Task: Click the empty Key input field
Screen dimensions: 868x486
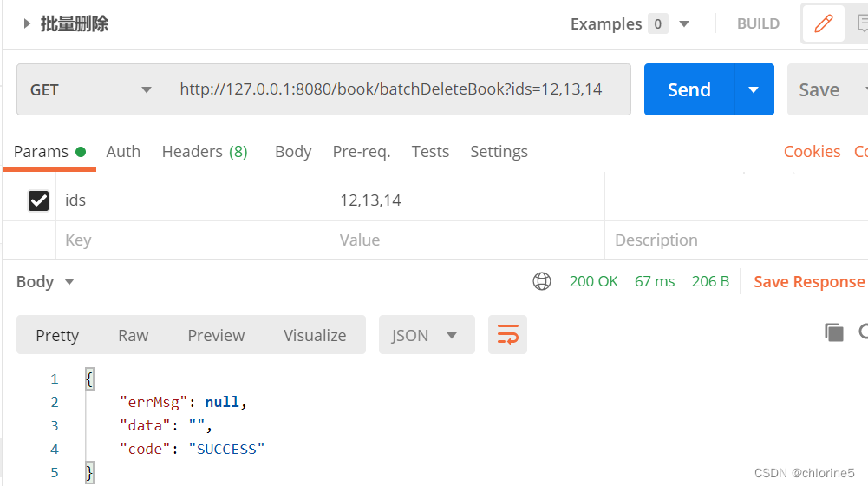Action: [x=193, y=240]
